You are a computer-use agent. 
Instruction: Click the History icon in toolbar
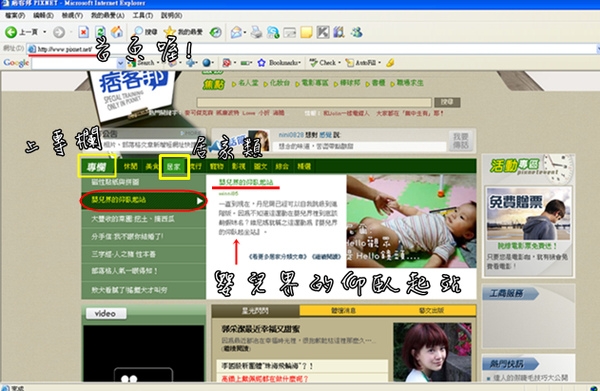pyautogui.click(x=216, y=32)
